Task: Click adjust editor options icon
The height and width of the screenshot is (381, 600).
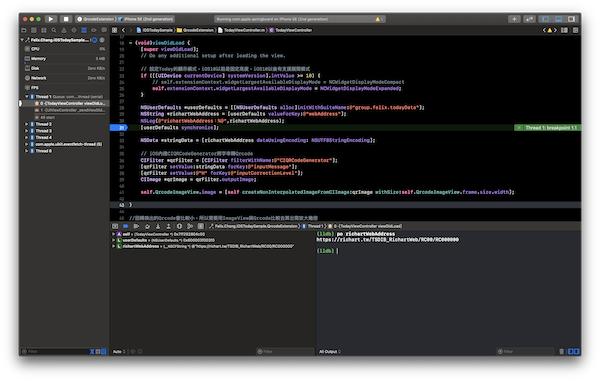Action: click(x=564, y=30)
